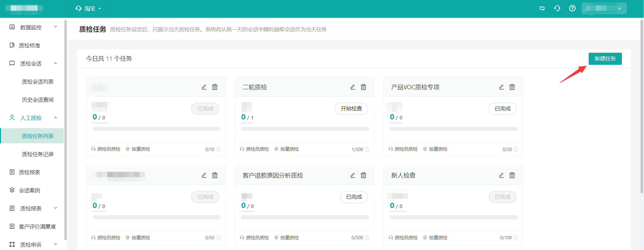Click the progress bar on the 二轮质检 card

[x=305, y=129]
